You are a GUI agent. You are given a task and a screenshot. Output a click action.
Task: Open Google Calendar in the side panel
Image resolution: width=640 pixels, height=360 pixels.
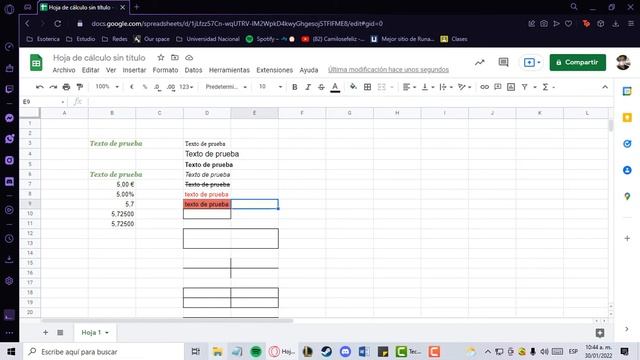(627, 91)
